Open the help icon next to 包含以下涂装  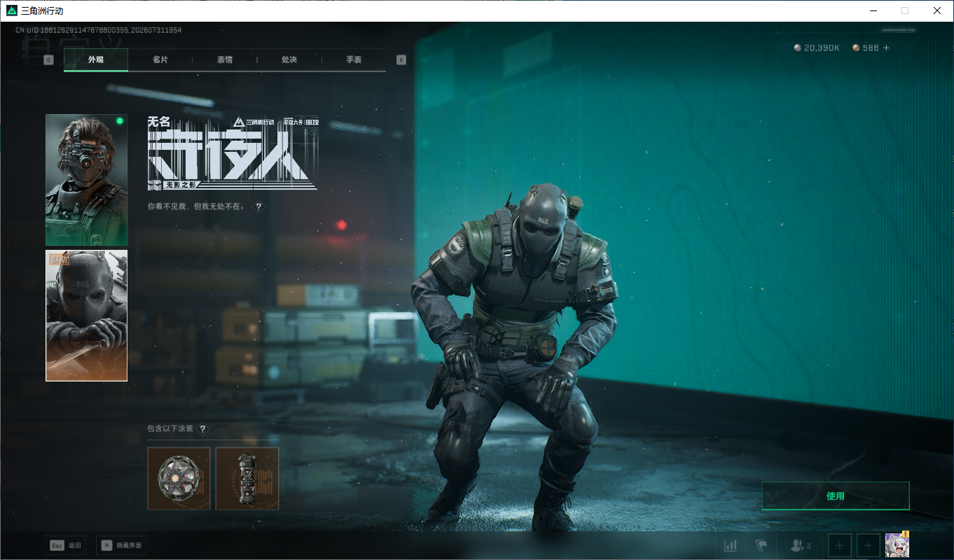click(203, 429)
